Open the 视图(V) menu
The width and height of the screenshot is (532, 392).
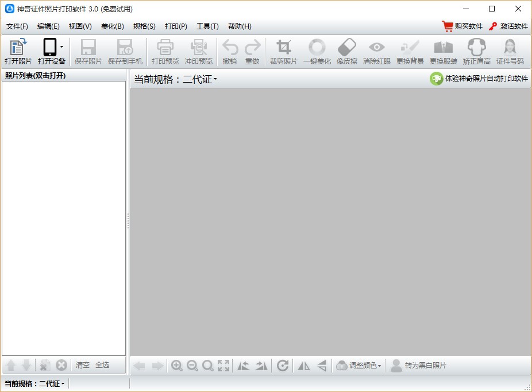pos(80,26)
